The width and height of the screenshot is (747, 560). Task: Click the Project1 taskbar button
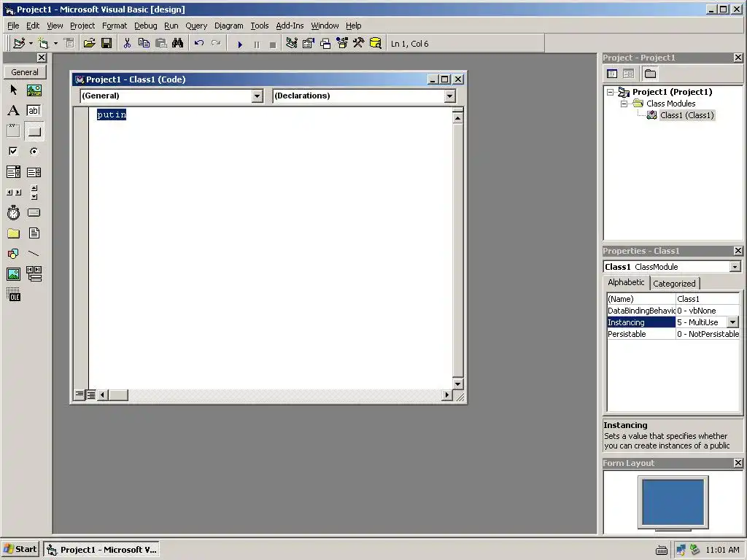pos(101,550)
